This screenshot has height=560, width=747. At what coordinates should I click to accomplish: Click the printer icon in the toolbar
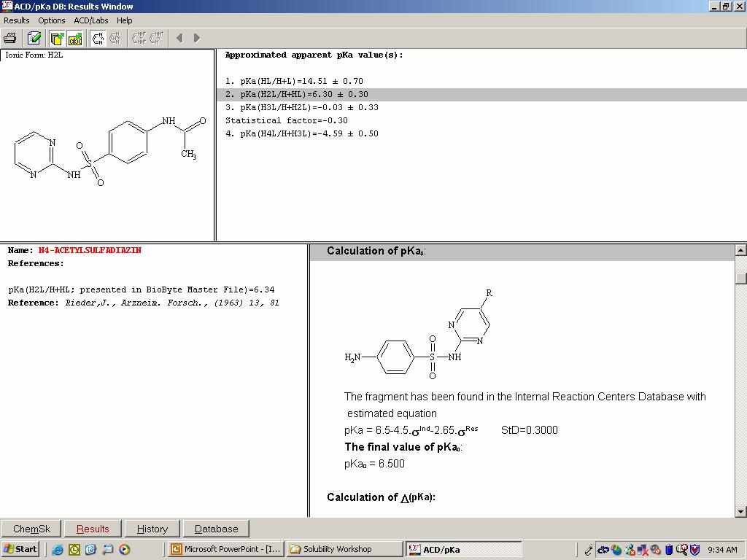(x=10, y=38)
